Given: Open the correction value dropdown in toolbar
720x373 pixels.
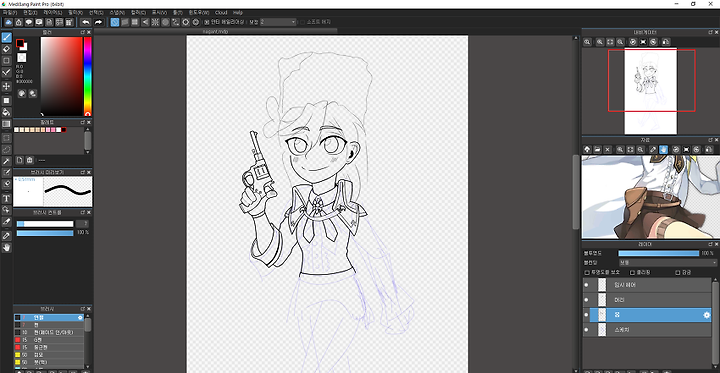Looking at the screenshot, I should pyautogui.click(x=278, y=22).
